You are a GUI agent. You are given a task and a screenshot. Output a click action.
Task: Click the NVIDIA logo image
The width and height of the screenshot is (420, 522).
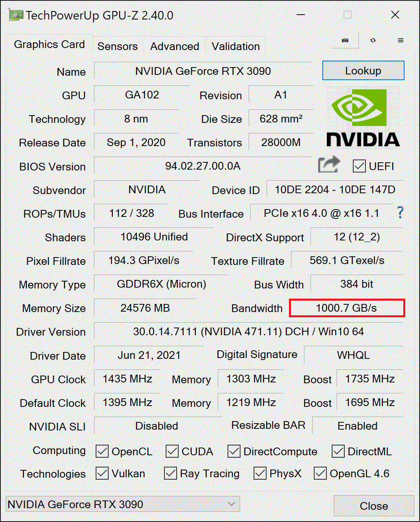tap(363, 118)
